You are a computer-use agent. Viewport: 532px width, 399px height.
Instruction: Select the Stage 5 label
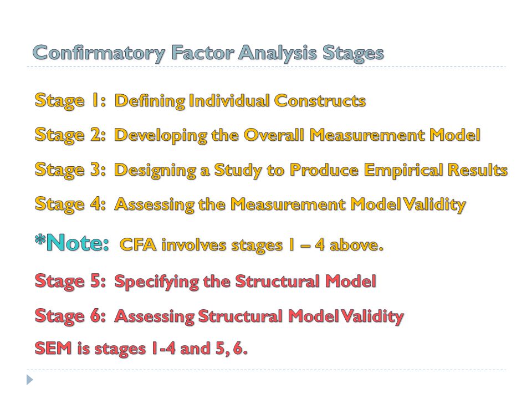pos(70,282)
